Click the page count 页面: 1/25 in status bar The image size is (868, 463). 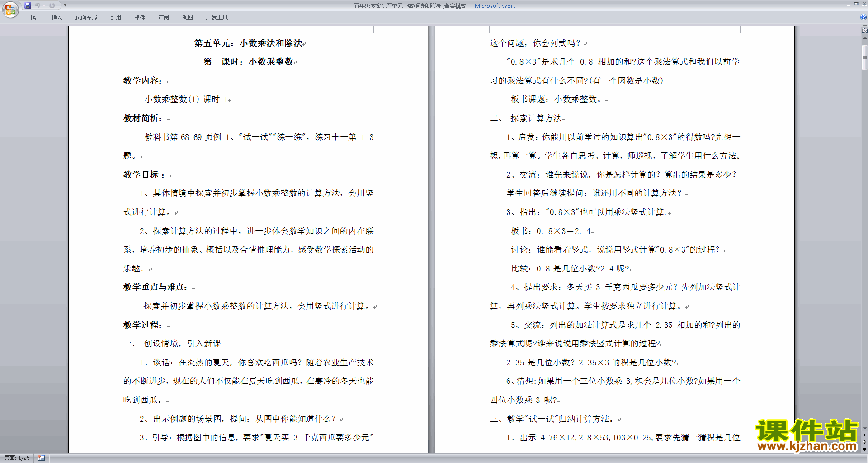[x=17, y=458]
